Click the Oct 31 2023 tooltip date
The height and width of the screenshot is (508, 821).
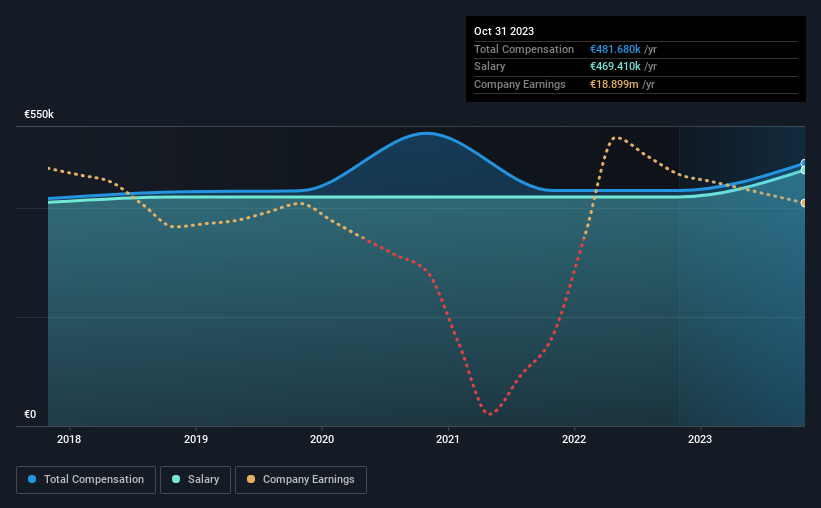click(x=504, y=31)
